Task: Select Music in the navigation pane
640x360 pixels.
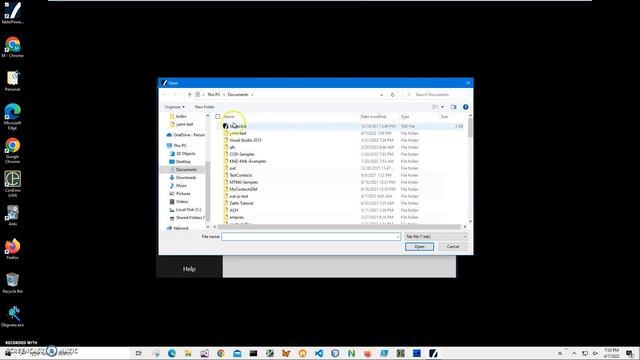Action: pos(181,186)
